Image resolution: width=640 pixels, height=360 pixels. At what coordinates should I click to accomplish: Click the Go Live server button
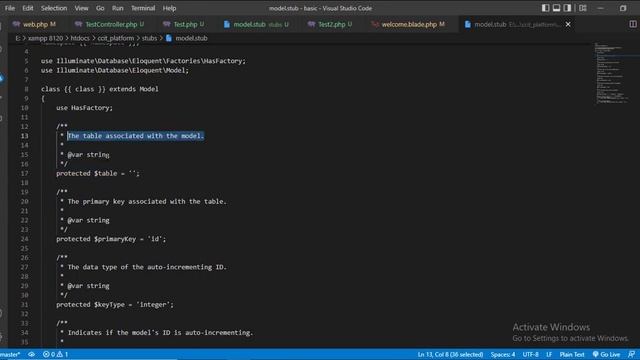(x=606, y=354)
